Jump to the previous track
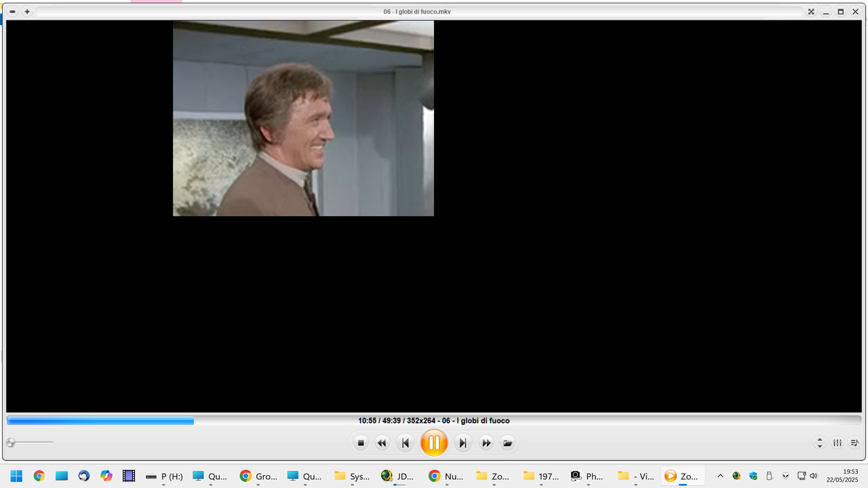Image resolution: width=868 pixels, height=488 pixels. coord(406,443)
